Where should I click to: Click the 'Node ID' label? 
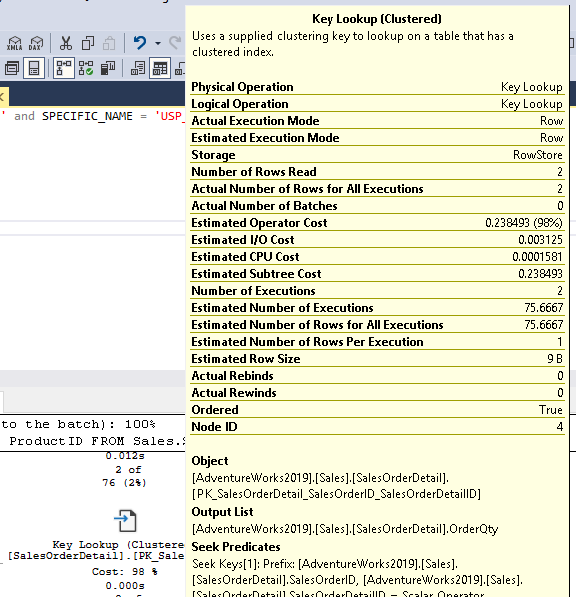click(x=214, y=427)
